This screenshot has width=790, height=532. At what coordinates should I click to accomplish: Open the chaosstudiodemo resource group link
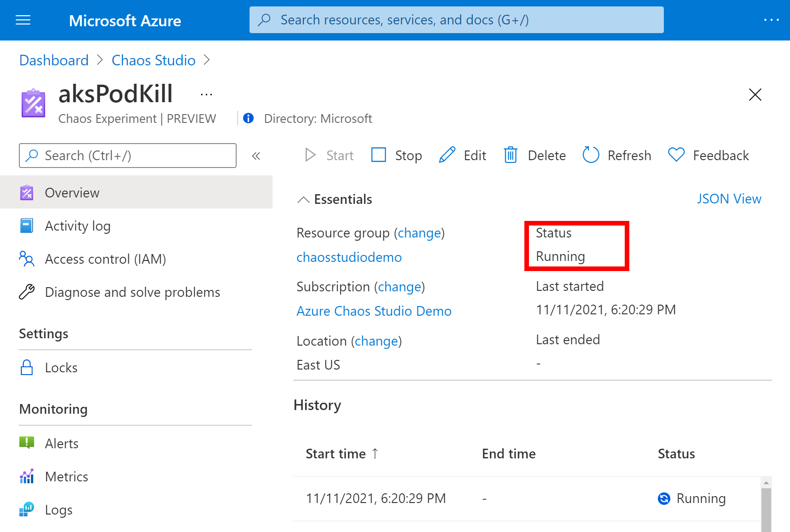pyautogui.click(x=349, y=257)
